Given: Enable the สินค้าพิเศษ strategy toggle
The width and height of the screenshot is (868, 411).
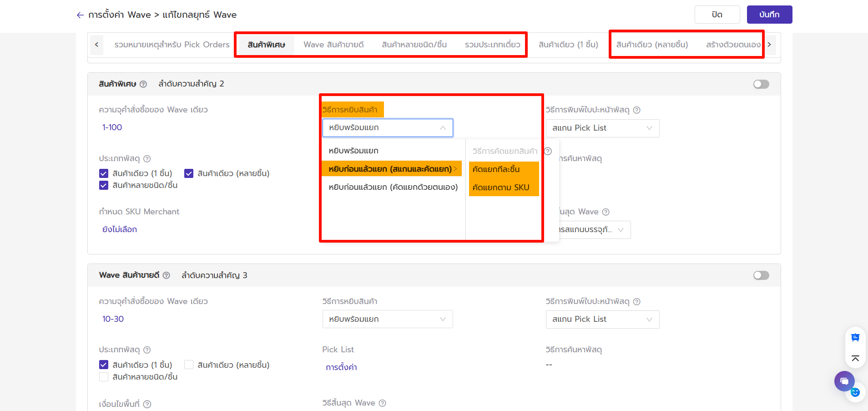Looking at the screenshot, I should tap(761, 84).
